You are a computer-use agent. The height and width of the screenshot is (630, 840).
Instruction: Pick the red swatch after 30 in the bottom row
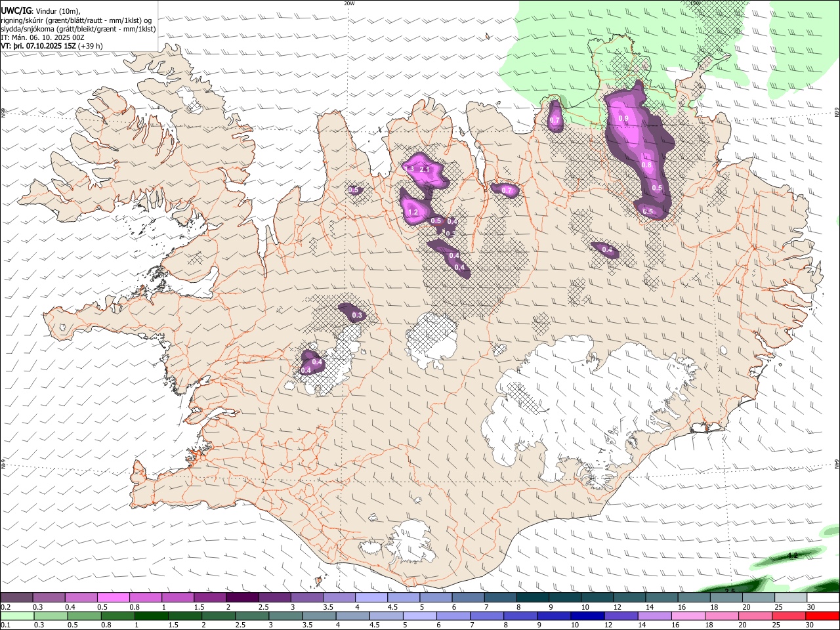tap(822, 616)
